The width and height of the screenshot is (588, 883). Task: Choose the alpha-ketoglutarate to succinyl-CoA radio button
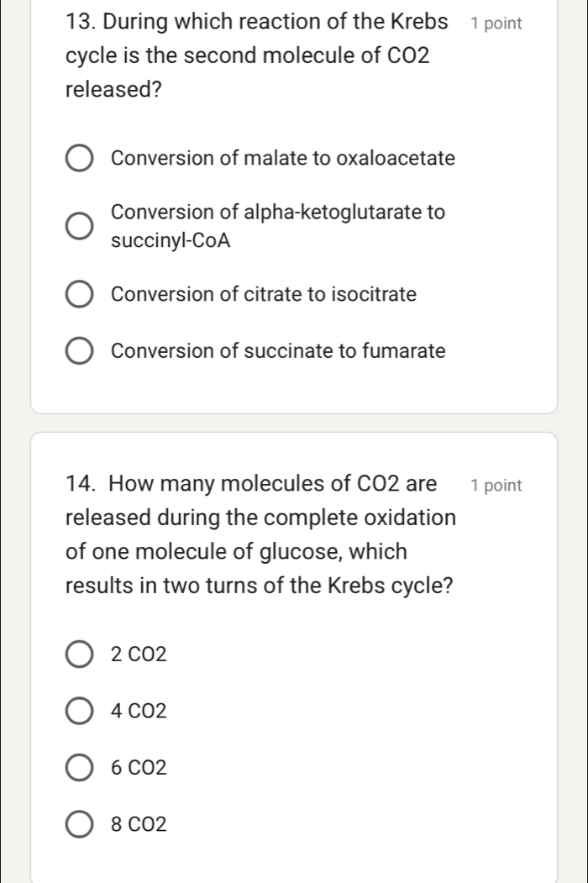point(80,226)
